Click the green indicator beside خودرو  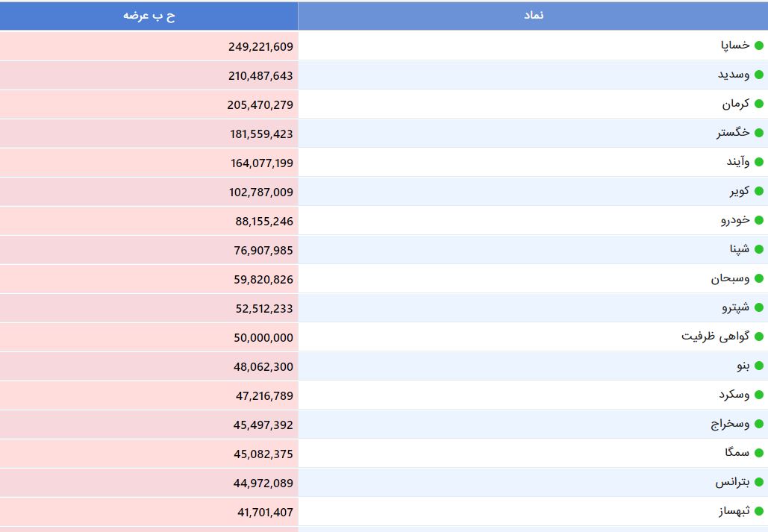(x=759, y=220)
